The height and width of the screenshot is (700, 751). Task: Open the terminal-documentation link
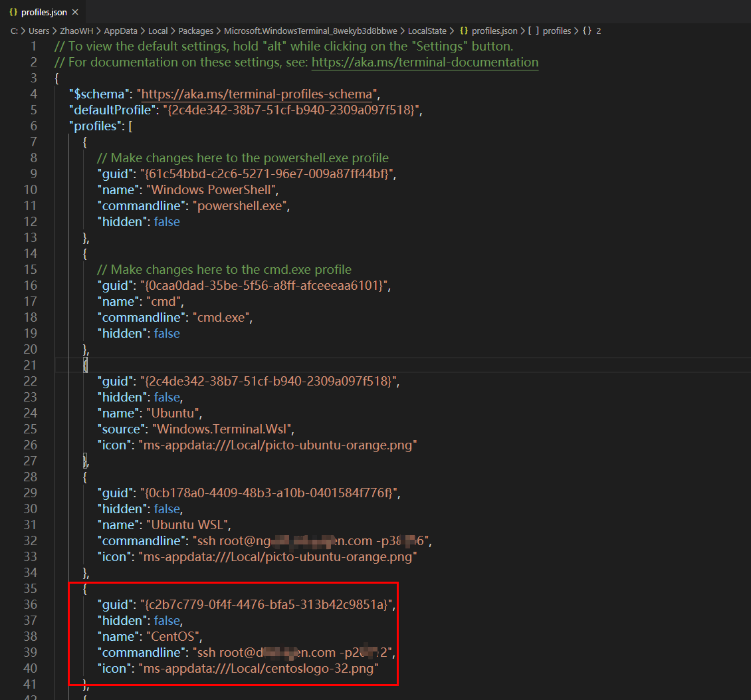[425, 62]
